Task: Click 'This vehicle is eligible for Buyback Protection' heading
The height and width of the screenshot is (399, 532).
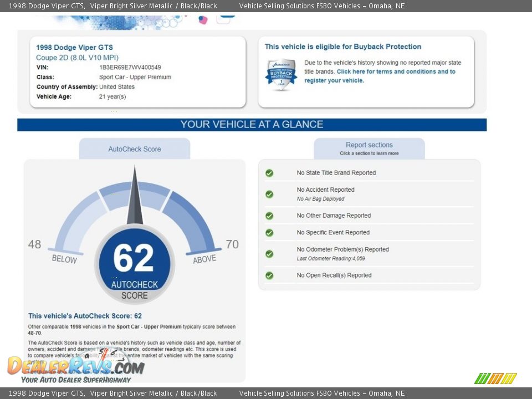Action: (342, 47)
